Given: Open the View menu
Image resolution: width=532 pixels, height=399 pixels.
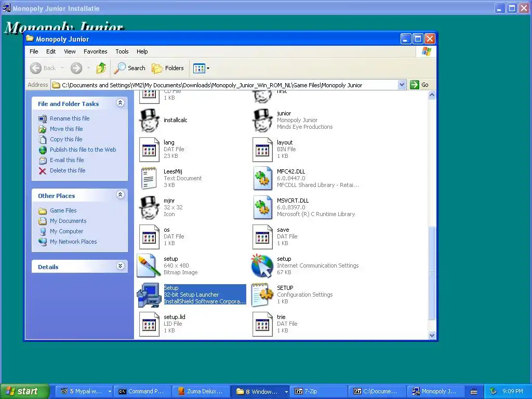Looking at the screenshot, I should point(70,51).
